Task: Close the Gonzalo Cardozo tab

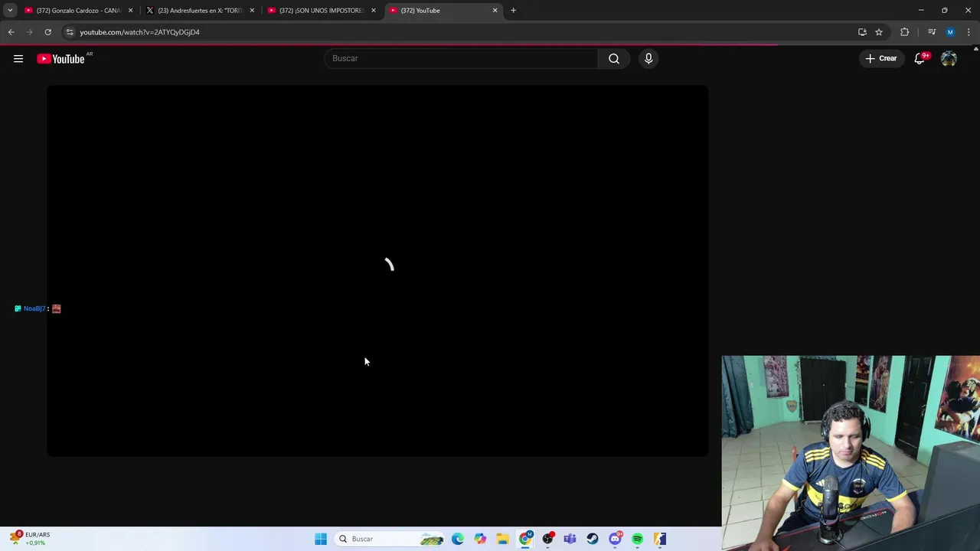Action: pos(130,11)
